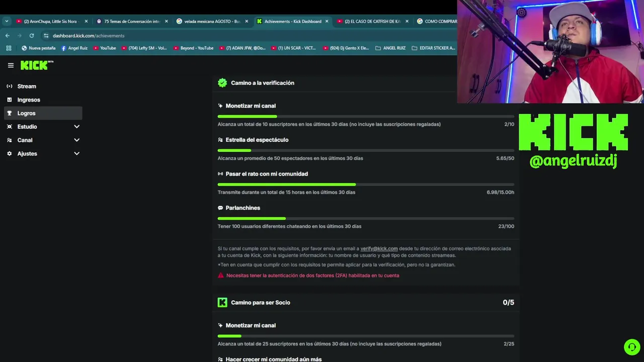Click the Ajustes gear icon
The image size is (644, 362).
pyautogui.click(x=9, y=153)
